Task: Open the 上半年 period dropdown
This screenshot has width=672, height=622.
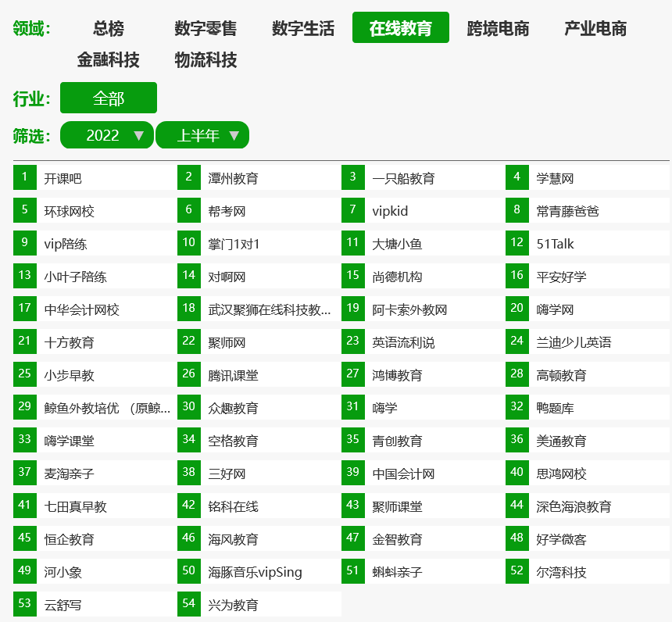Action: [x=202, y=135]
